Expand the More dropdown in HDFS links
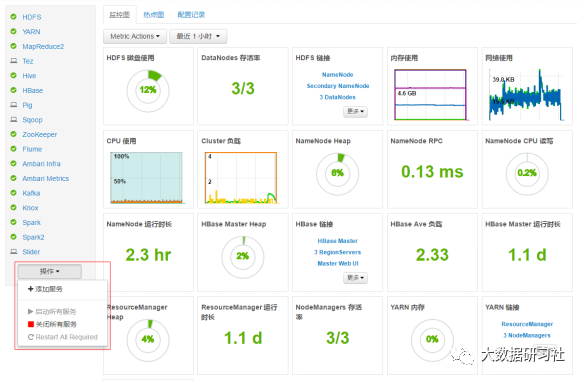Screen dimensions: 583x381 click(x=355, y=111)
